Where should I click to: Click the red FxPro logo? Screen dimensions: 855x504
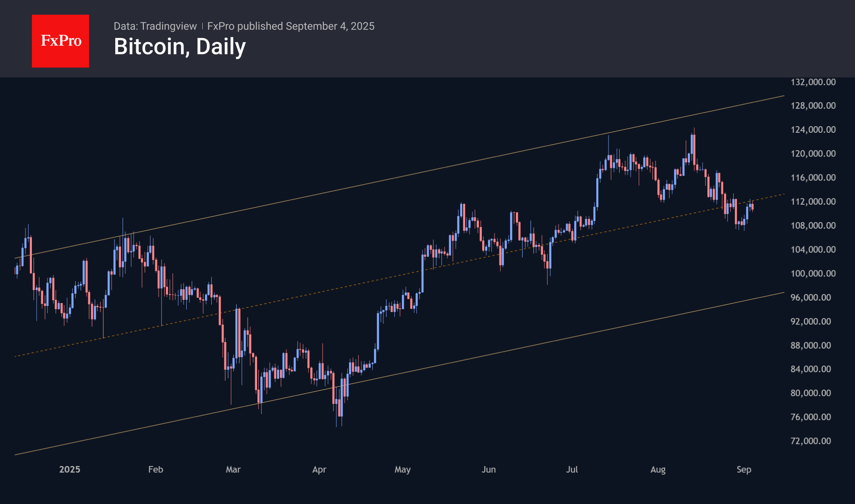[x=60, y=41]
